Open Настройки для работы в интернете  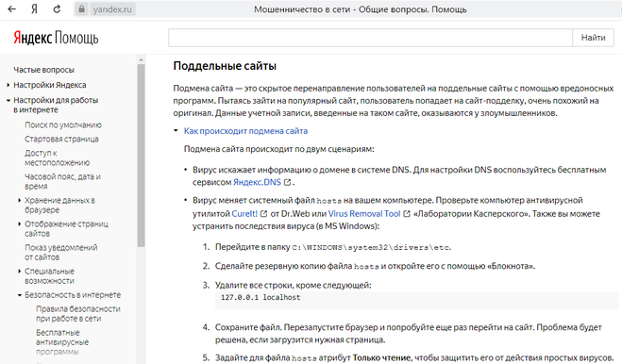[x=56, y=105]
